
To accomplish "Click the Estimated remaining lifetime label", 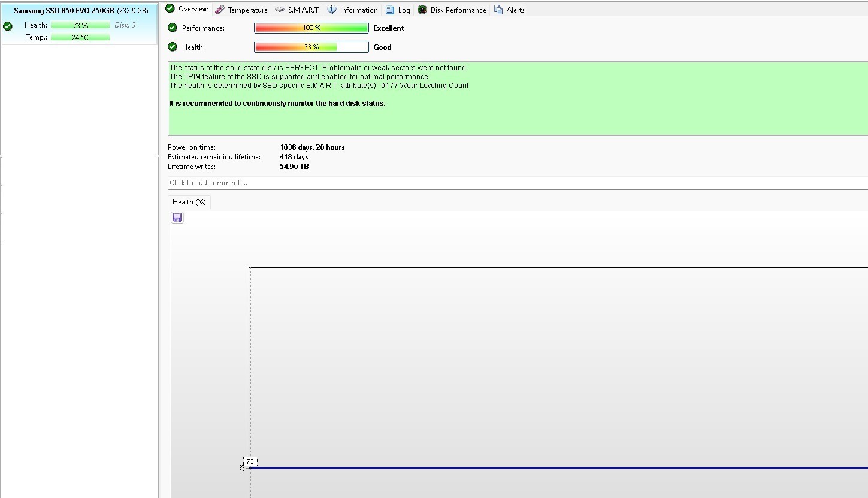I will click(214, 157).
